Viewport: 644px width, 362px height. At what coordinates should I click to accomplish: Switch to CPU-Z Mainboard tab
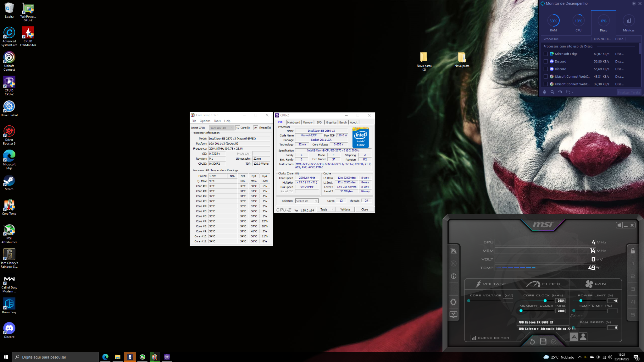(293, 123)
